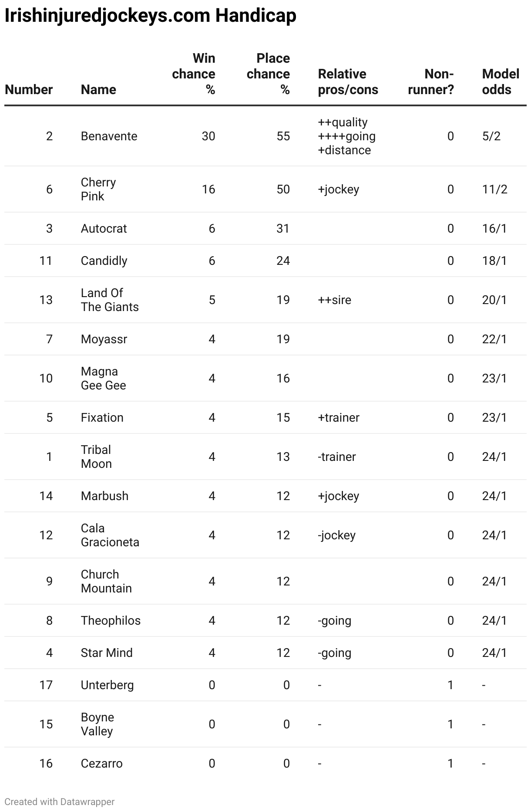Select the Benavente row name

(109, 136)
